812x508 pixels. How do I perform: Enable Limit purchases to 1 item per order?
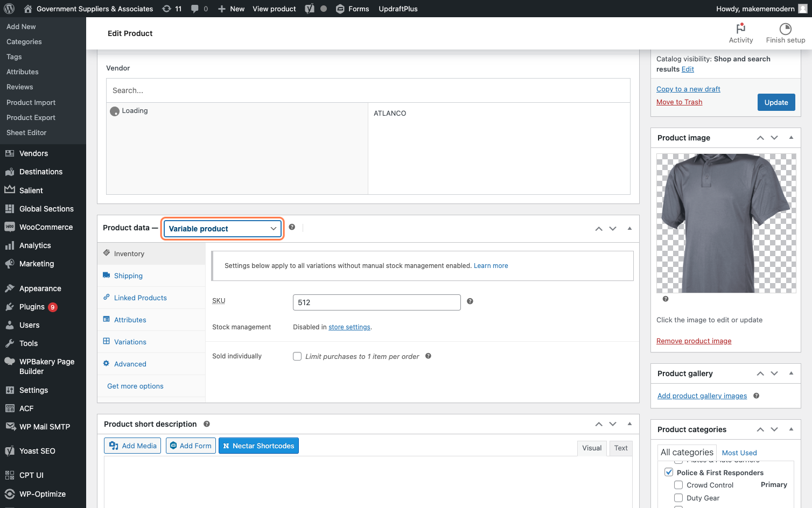click(x=297, y=356)
